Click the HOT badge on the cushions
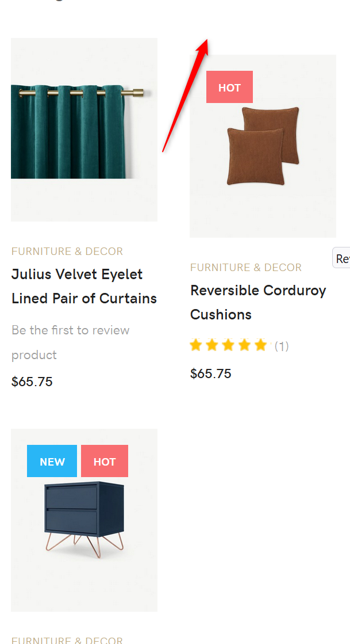The width and height of the screenshot is (350, 644). [229, 87]
